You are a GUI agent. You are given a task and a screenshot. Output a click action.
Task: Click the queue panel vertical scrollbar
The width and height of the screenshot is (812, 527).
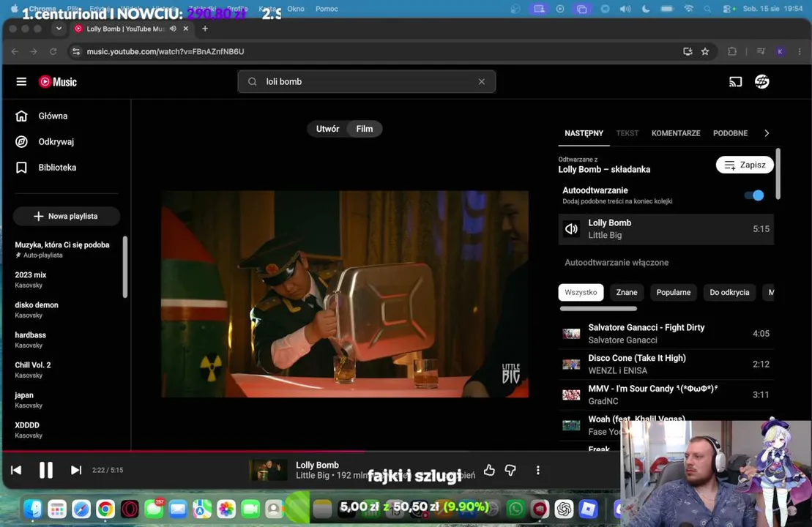(x=778, y=174)
